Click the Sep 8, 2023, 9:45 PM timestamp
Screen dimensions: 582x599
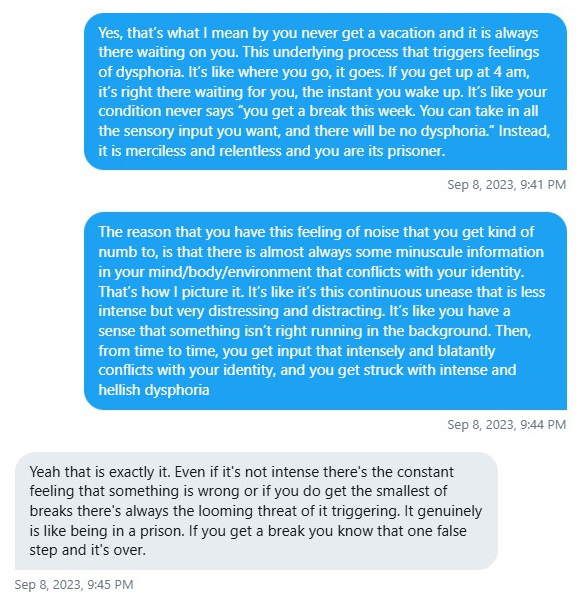click(x=74, y=585)
